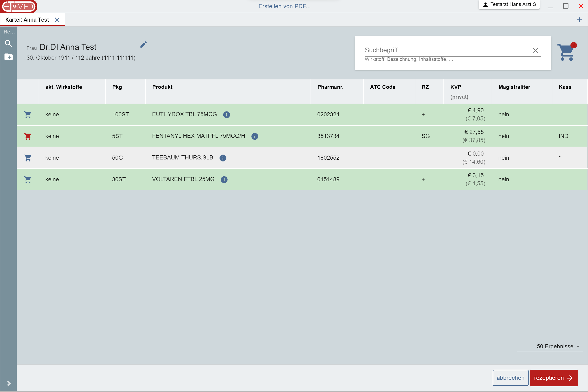The image size is (588, 392).
Task: Open the sidebar search icon
Action: 9,44
